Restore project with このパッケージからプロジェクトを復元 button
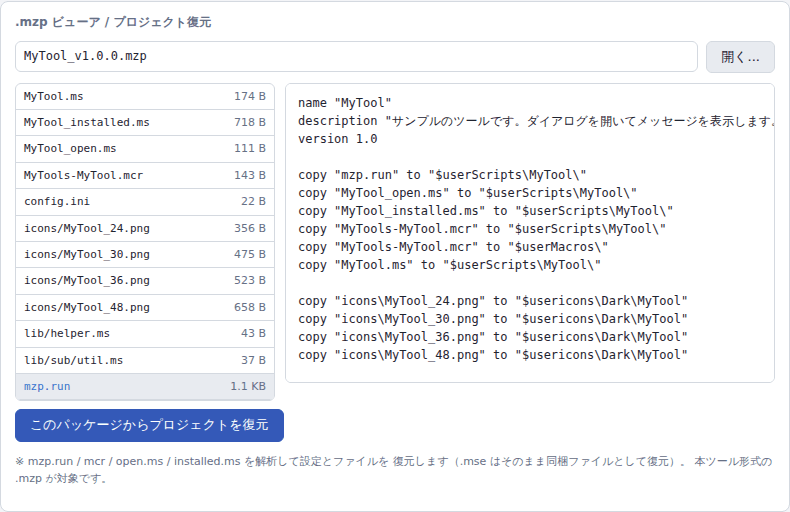 (150, 425)
